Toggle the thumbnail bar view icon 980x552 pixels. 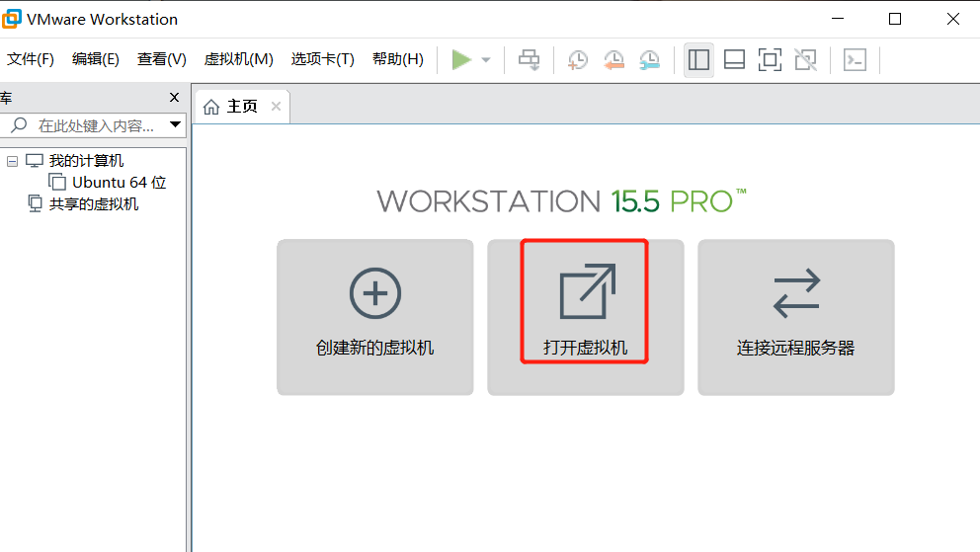point(734,60)
